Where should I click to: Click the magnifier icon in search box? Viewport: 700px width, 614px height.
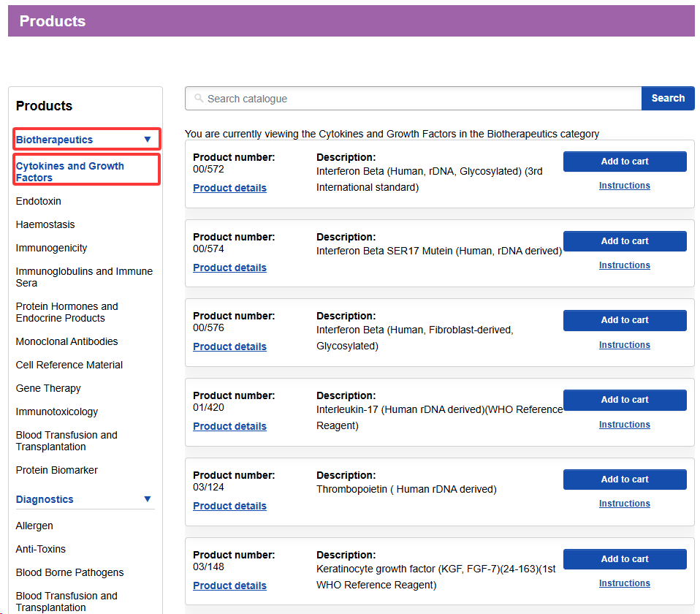click(198, 99)
